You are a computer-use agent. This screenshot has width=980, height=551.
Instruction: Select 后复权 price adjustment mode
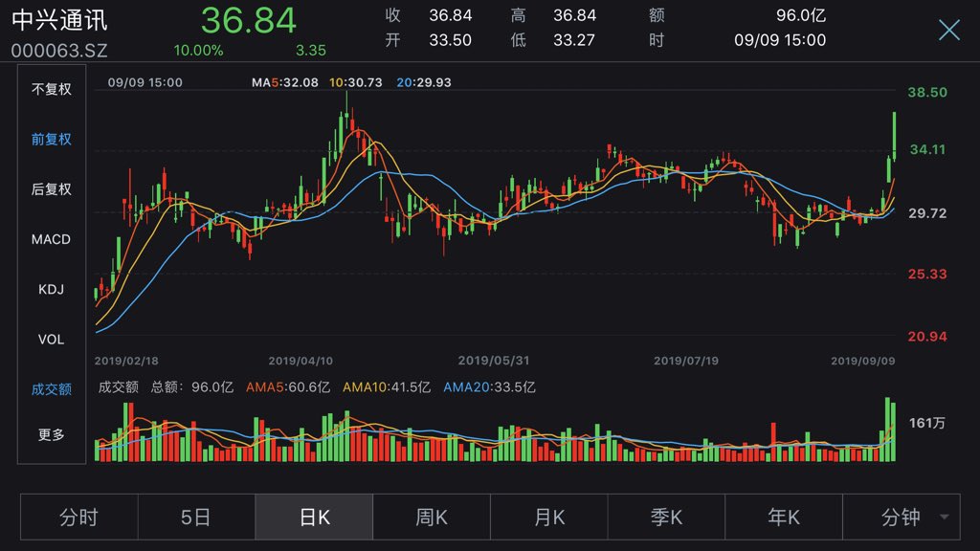click(x=52, y=189)
